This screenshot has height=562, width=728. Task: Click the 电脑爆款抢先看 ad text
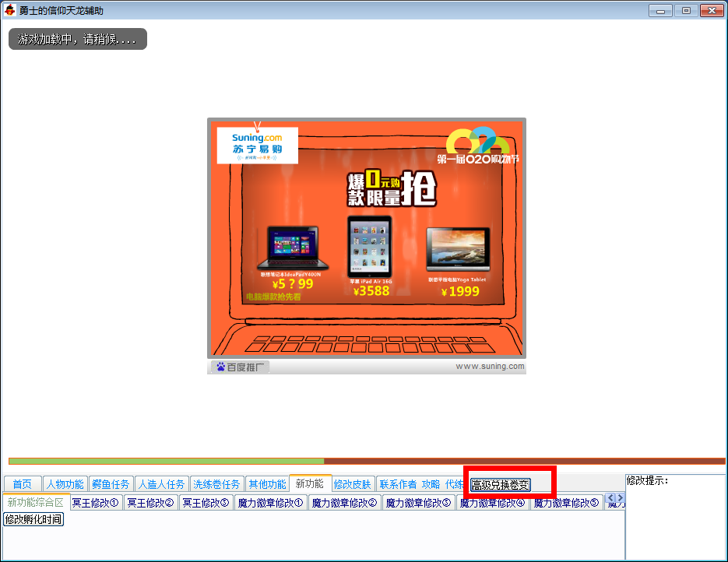click(273, 297)
